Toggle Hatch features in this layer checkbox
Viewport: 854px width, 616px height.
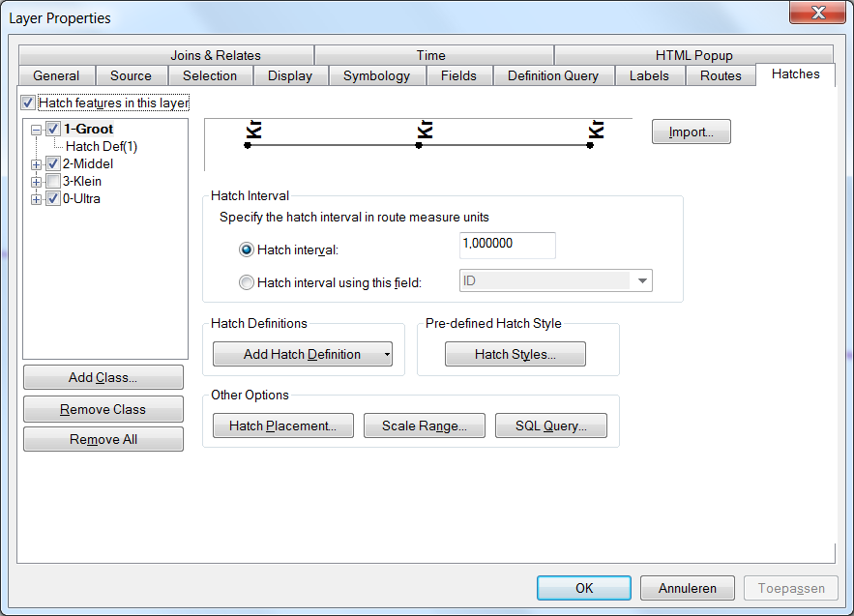coord(28,103)
